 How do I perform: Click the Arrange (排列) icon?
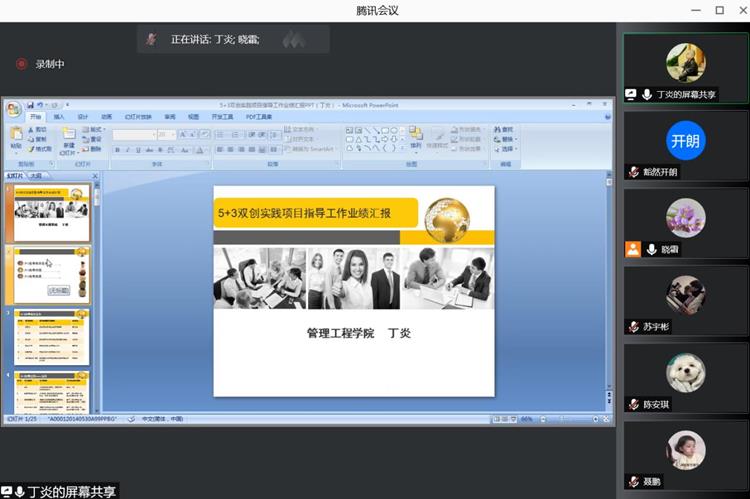[416, 135]
